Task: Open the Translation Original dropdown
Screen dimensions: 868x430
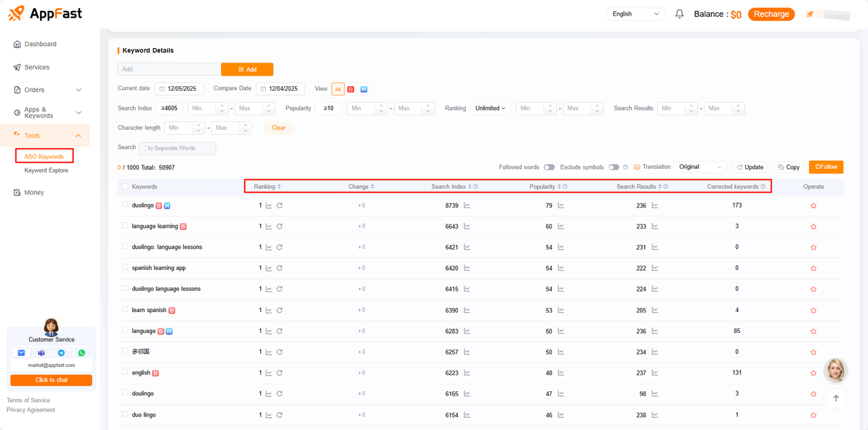Action: (x=701, y=167)
